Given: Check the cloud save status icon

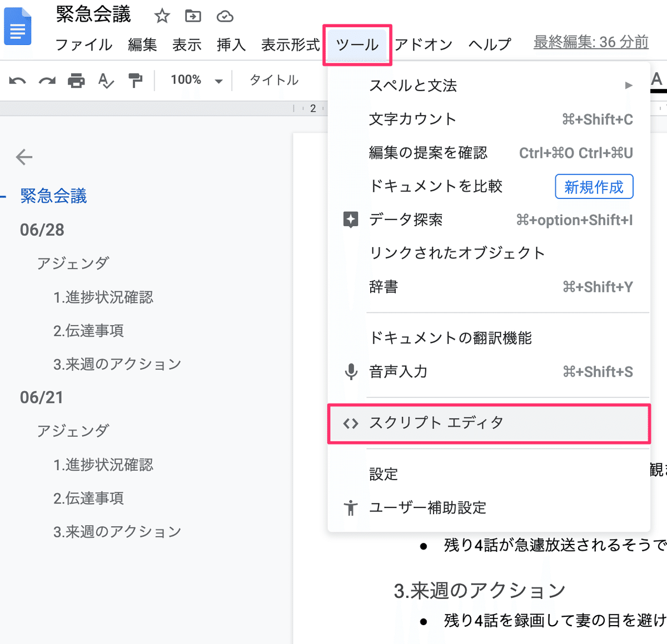Looking at the screenshot, I should tap(225, 16).
